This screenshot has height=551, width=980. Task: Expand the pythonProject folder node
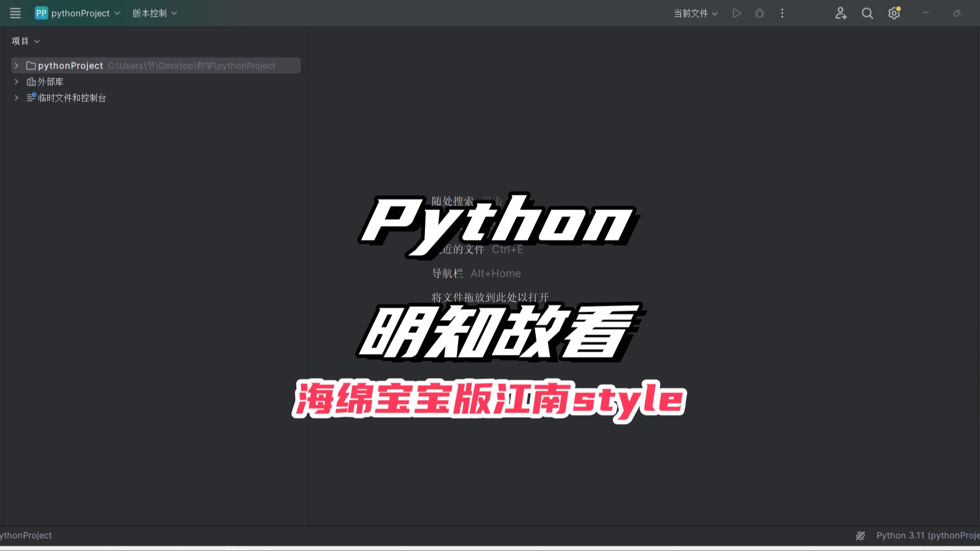[17, 65]
